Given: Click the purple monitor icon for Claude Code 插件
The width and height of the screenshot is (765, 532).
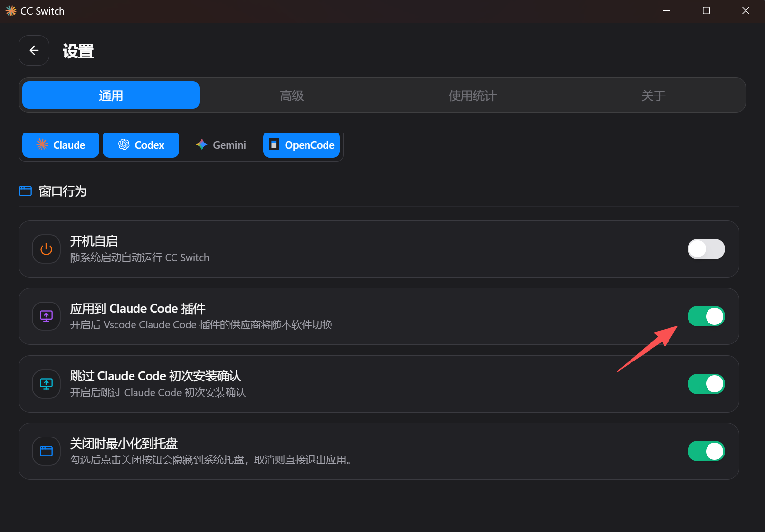Looking at the screenshot, I should coord(46,316).
